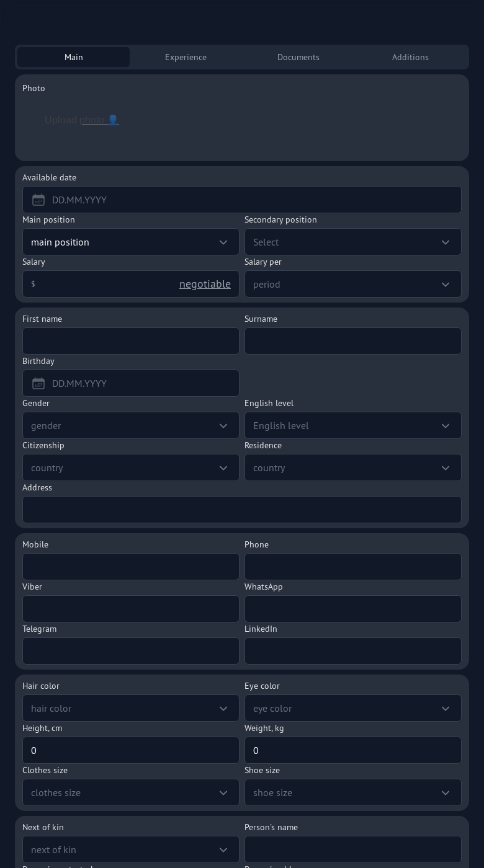Screen dimensions: 484x868
Task: Click the Telegram input field
Action: 130,651
